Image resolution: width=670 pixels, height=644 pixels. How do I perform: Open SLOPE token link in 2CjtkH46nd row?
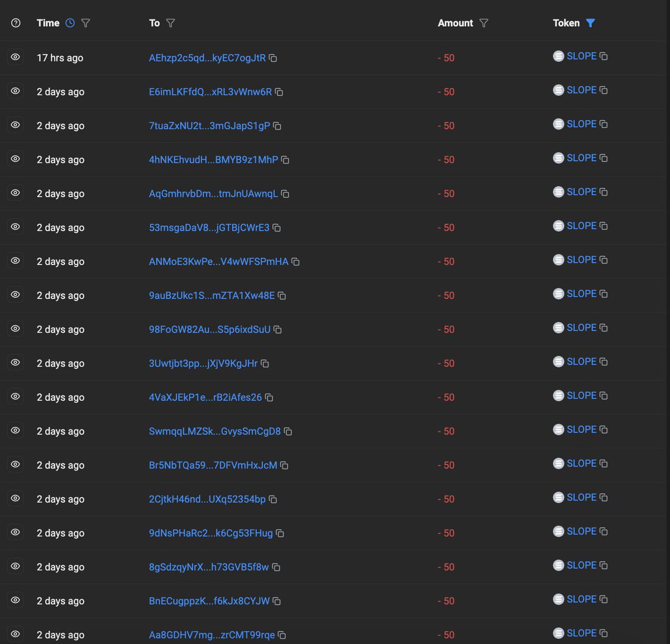[x=582, y=498]
